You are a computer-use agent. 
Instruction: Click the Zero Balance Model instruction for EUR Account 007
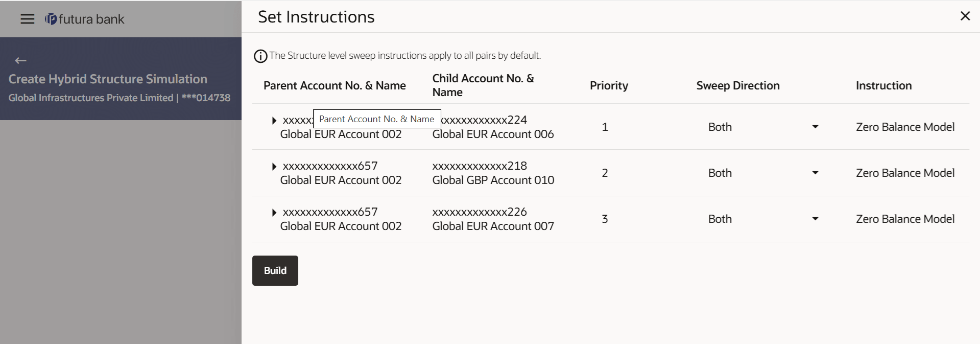coord(904,219)
